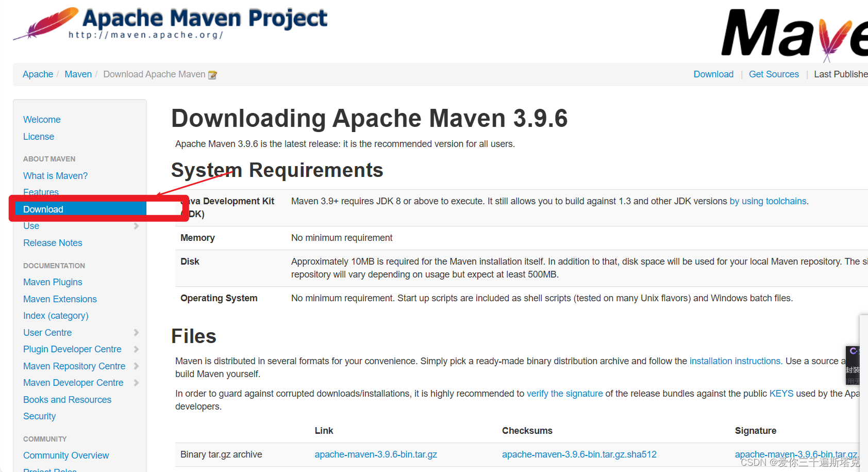Select Get Sources in top navigation
The image size is (868, 472).
[x=774, y=74]
